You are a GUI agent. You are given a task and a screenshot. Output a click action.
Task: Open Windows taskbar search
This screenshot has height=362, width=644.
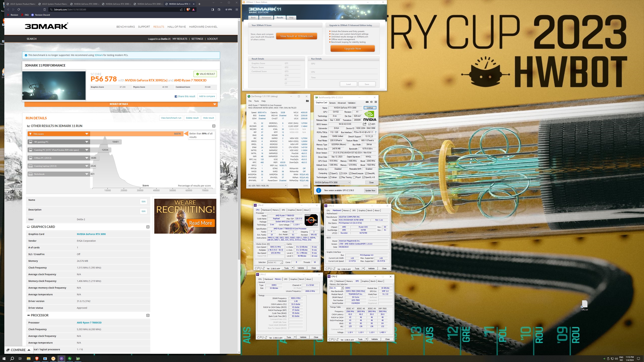12,358
